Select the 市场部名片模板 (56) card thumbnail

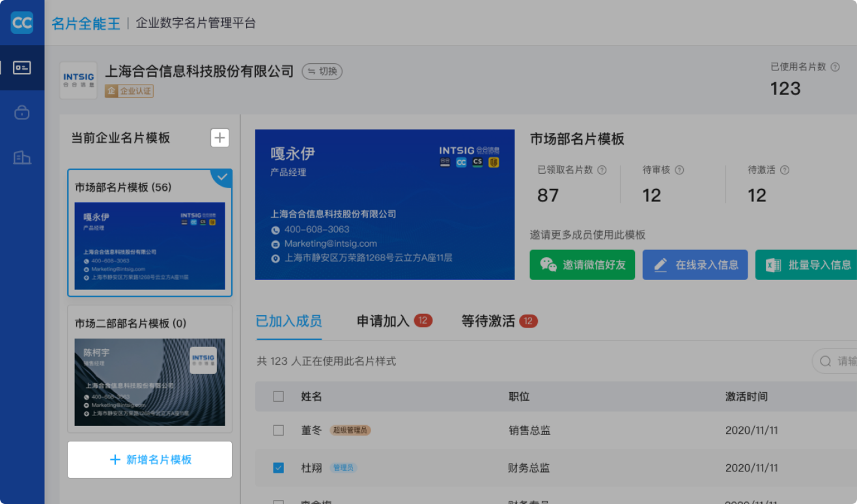tap(150, 246)
